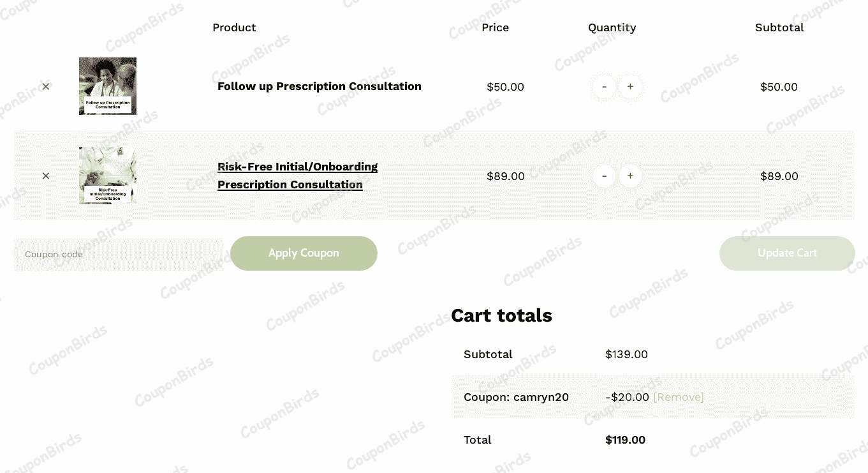
Task: Open the Risk-Free Initial/Onboarding Prescription Consultation product page
Action: click(x=297, y=176)
